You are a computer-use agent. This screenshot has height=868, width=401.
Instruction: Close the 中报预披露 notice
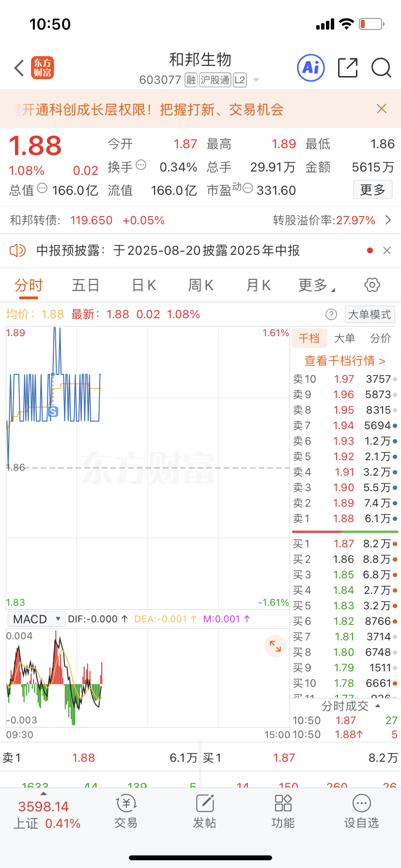[x=387, y=250]
